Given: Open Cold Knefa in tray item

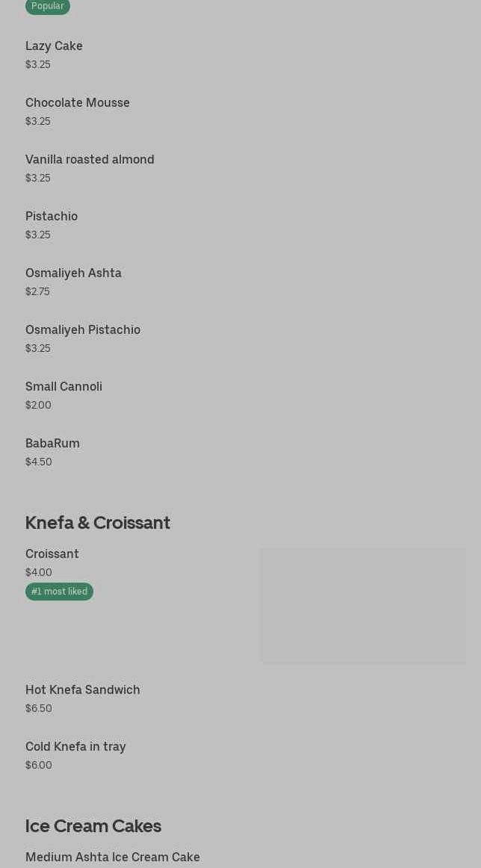Looking at the screenshot, I should [x=75, y=747].
